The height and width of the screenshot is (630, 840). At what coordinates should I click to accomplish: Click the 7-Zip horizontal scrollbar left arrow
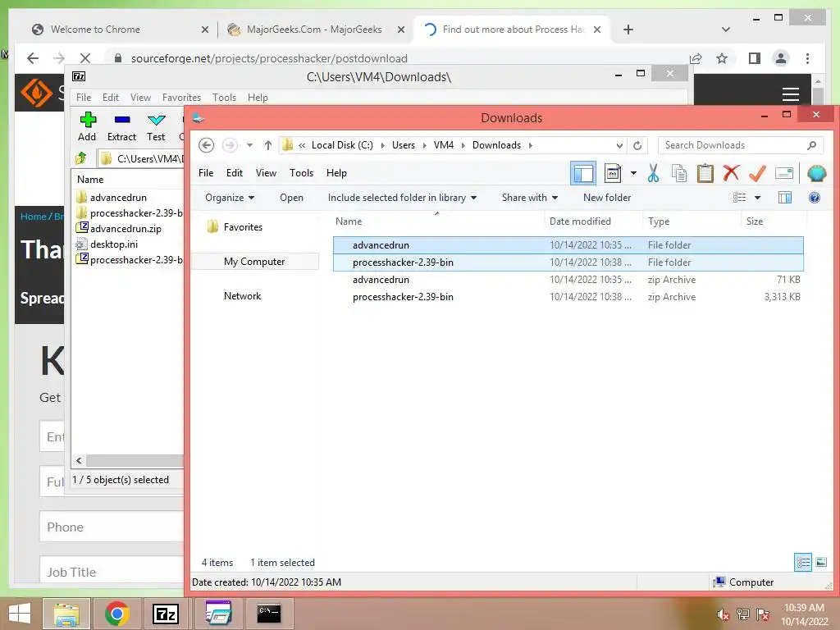tap(79, 460)
